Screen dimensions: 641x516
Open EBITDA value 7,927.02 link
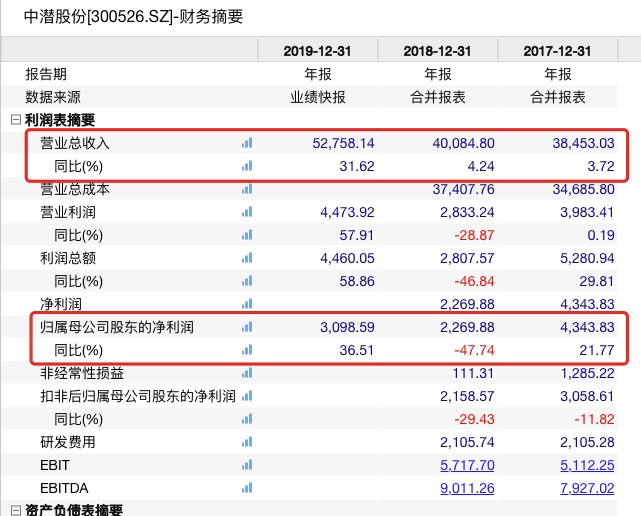587,488
